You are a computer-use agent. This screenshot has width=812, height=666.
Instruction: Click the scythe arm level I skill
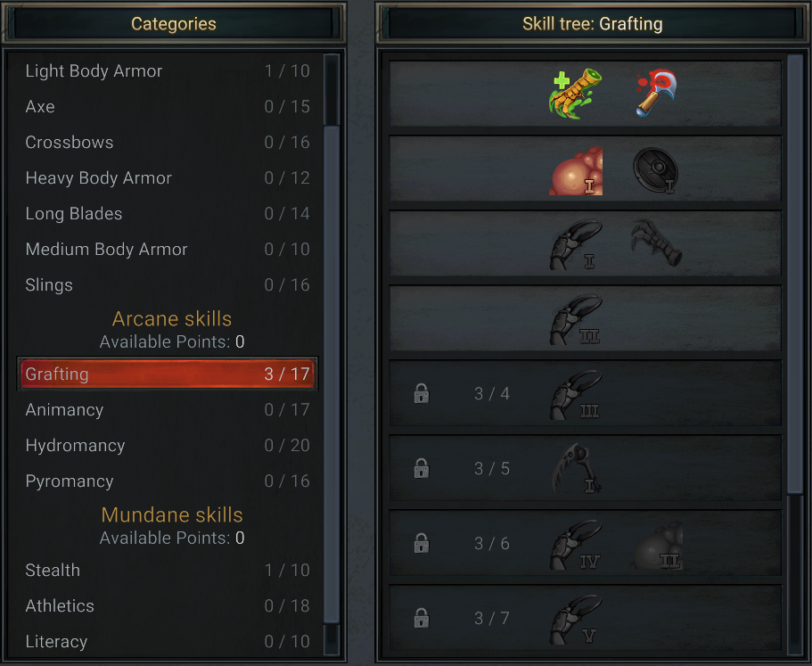(575, 468)
